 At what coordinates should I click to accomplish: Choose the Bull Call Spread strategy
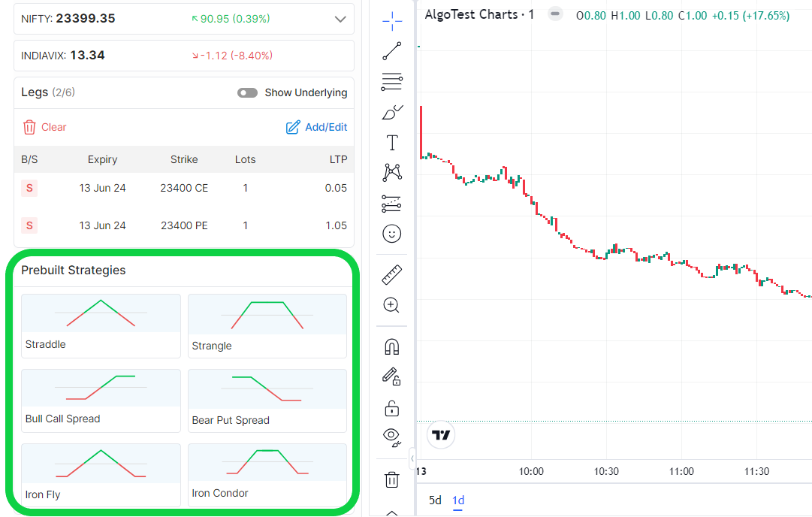[x=101, y=401]
